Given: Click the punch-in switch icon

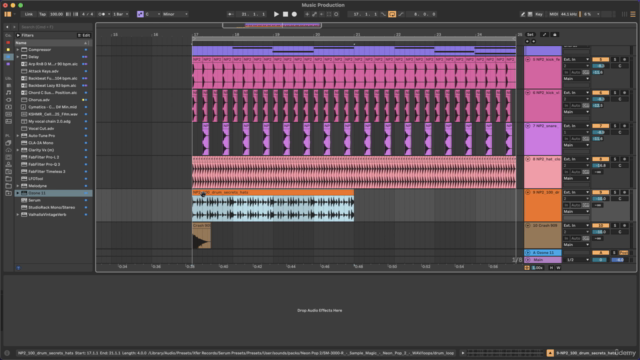Looking at the screenshot, I should click(x=383, y=14).
